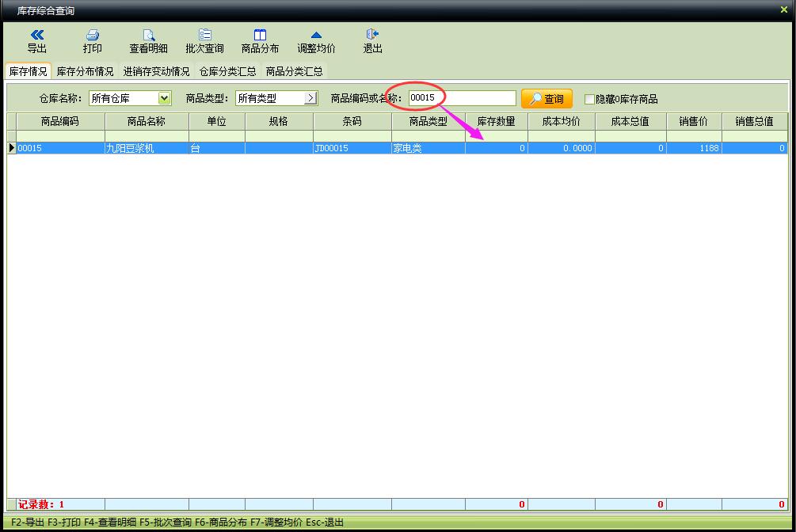Click the 退出 exit icon
796x532 pixels.
point(372,35)
